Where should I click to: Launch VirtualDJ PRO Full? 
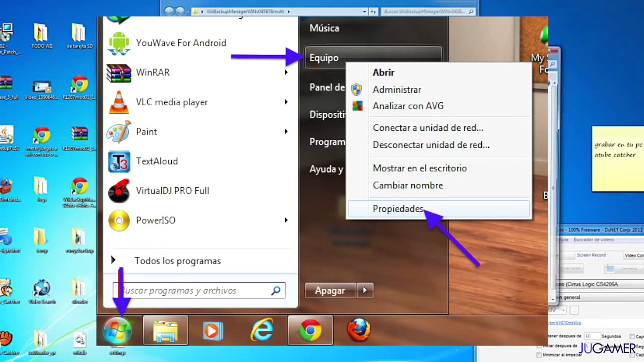(x=172, y=191)
